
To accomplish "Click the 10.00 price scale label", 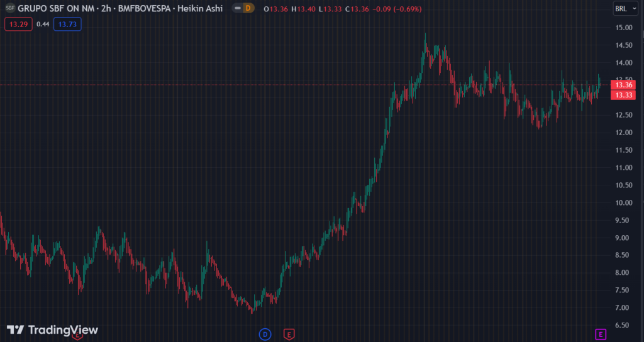I will tap(623, 202).
